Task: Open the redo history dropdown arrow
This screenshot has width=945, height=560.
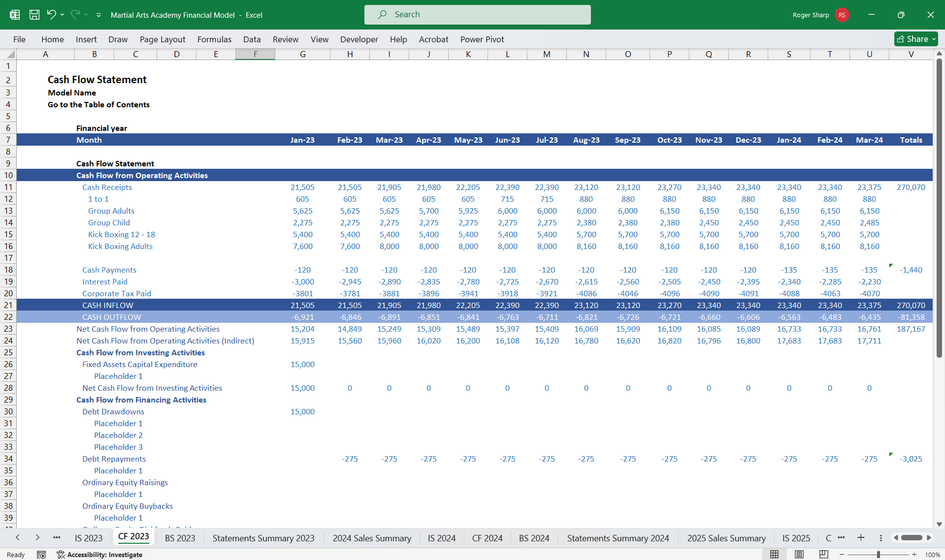Action: click(86, 15)
